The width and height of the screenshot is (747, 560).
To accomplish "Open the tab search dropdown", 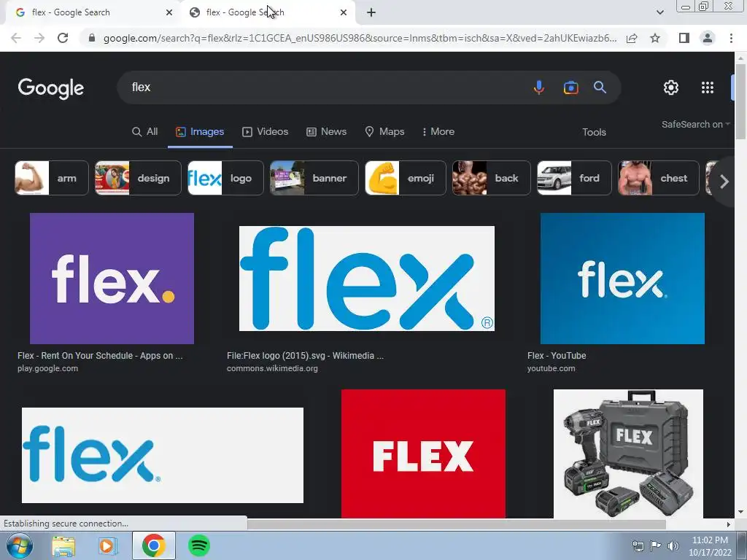I will coord(659,12).
